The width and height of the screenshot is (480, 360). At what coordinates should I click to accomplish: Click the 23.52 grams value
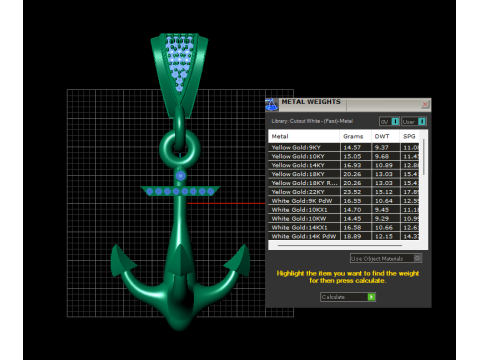pyautogui.click(x=352, y=192)
